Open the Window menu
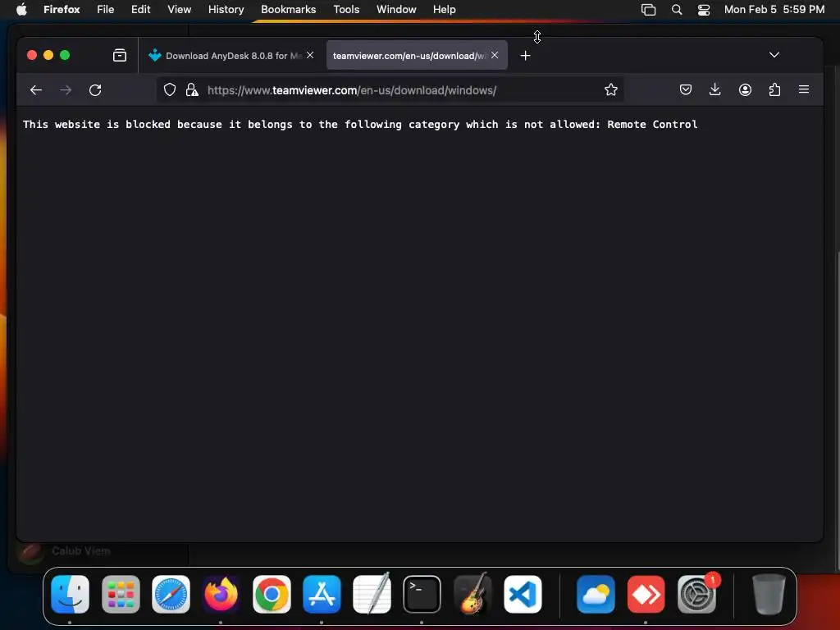The width and height of the screenshot is (840, 630). 396,9
